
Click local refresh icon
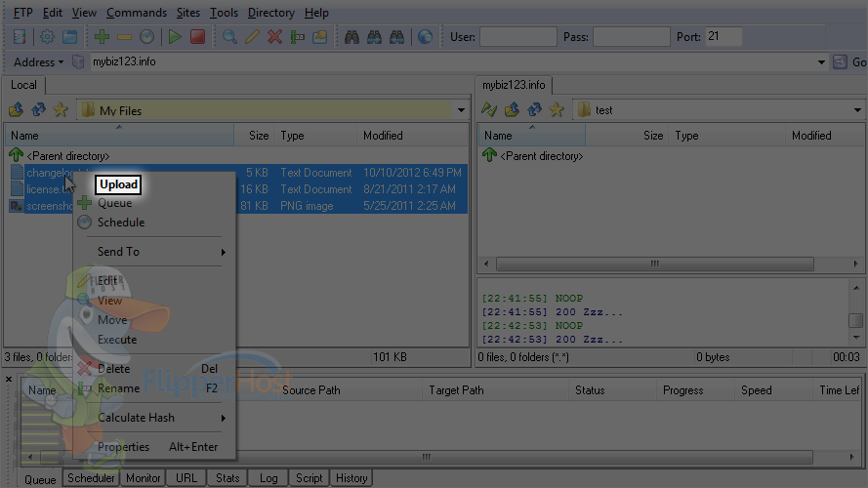point(38,109)
